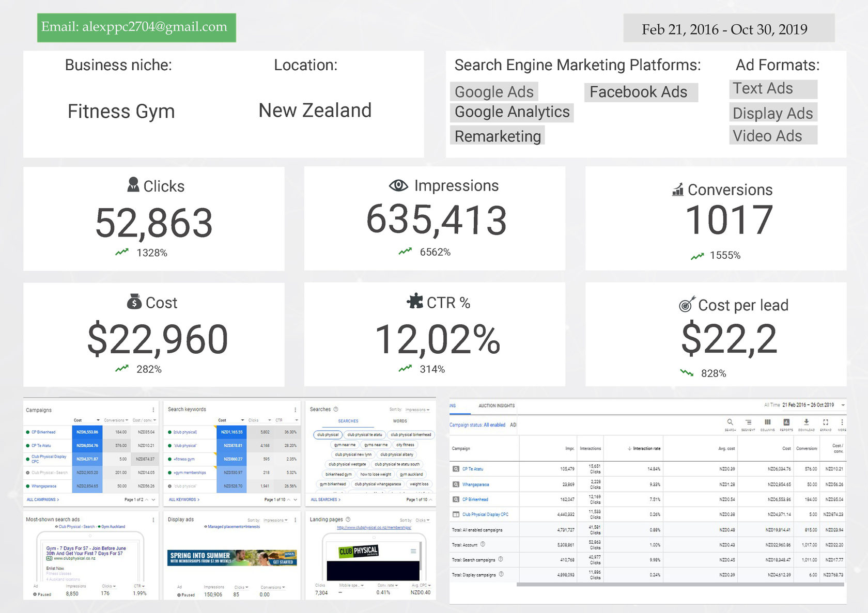The height and width of the screenshot is (613, 868).
Task: Click the ALL CAMPAIGNS link
Action: pyautogui.click(x=43, y=500)
